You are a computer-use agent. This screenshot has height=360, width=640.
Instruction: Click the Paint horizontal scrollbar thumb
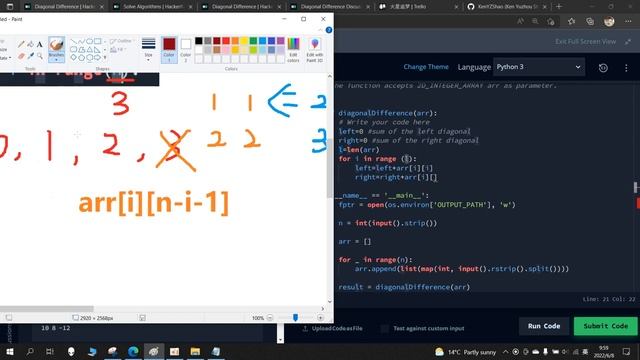[47, 309]
